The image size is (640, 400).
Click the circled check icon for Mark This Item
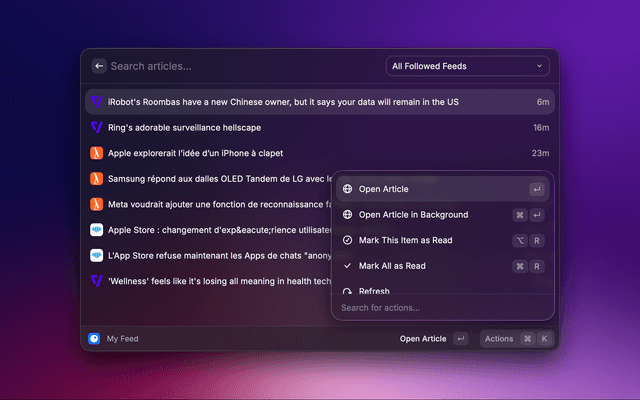(x=347, y=240)
